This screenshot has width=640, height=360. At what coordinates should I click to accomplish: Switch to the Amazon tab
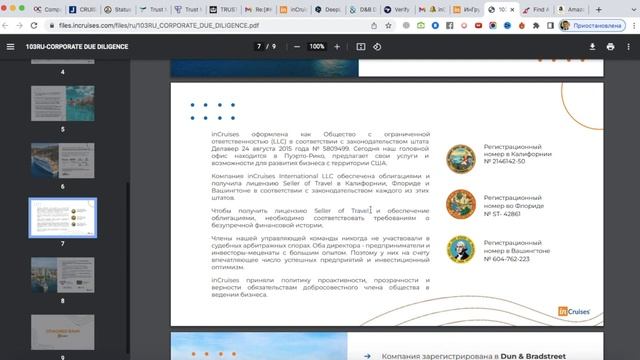[571, 9]
